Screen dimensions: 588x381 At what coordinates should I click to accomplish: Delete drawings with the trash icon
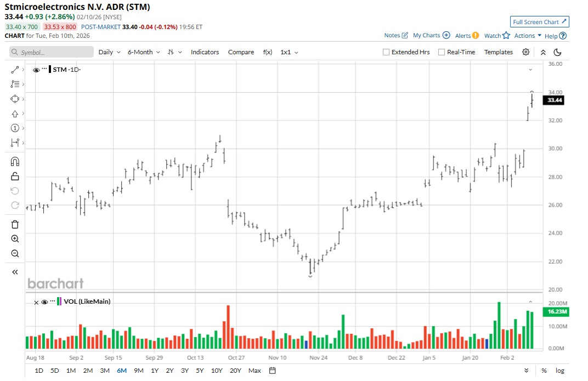(x=15, y=224)
